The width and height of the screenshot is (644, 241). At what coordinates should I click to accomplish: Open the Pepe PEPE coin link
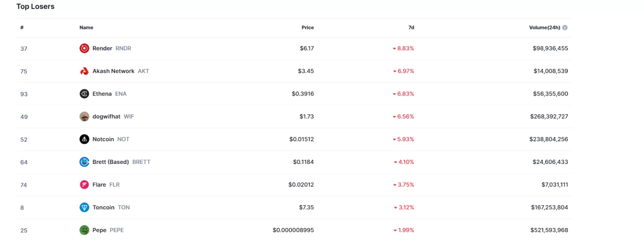pyautogui.click(x=108, y=230)
